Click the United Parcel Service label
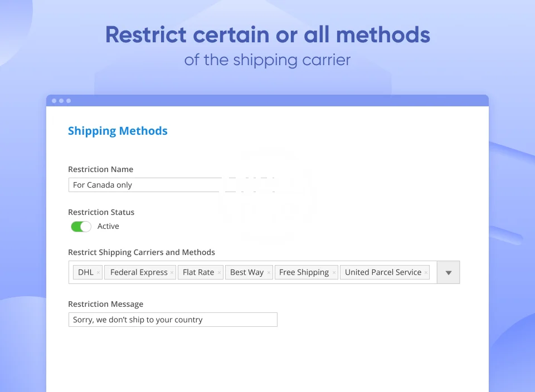The height and width of the screenshot is (392, 535). tap(383, 273)
